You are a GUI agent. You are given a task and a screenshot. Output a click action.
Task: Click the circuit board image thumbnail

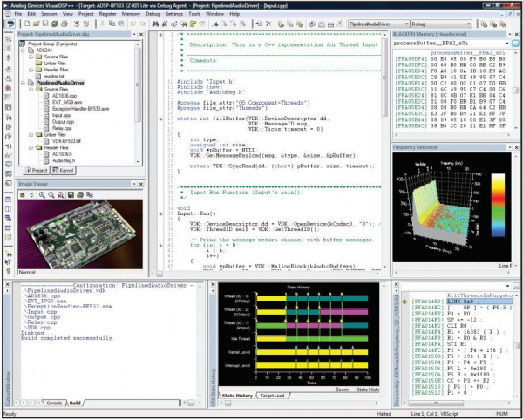coord(80,234)
